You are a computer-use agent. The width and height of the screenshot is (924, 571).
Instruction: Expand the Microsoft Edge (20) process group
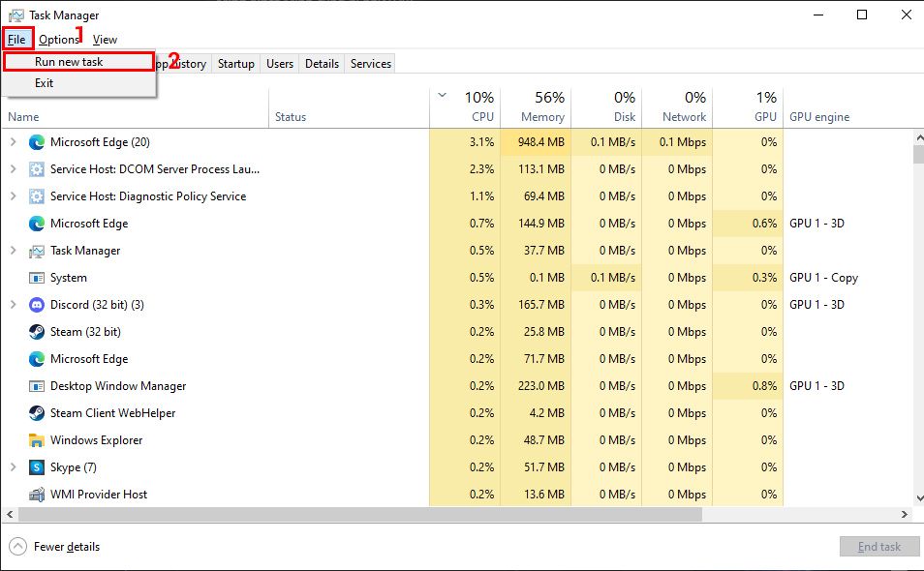(14, 142)
